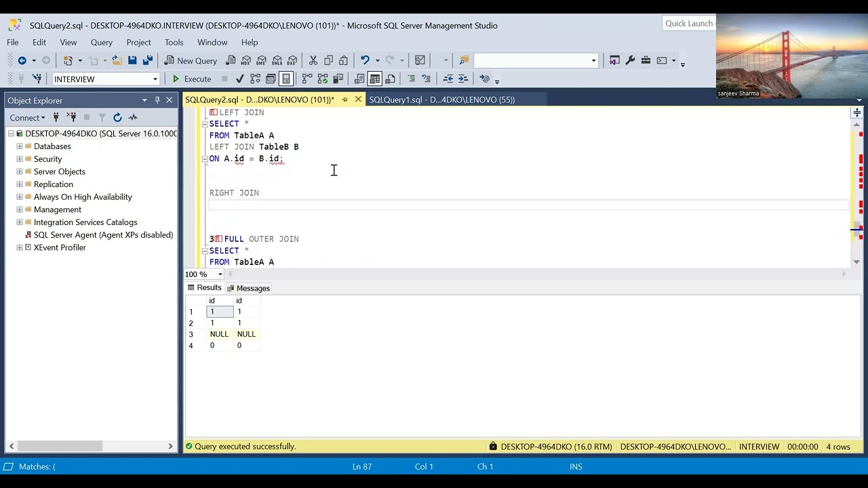The width and height of the screenshot is (868, 488).
Task: Expand the Replication node
Action: 20,184
